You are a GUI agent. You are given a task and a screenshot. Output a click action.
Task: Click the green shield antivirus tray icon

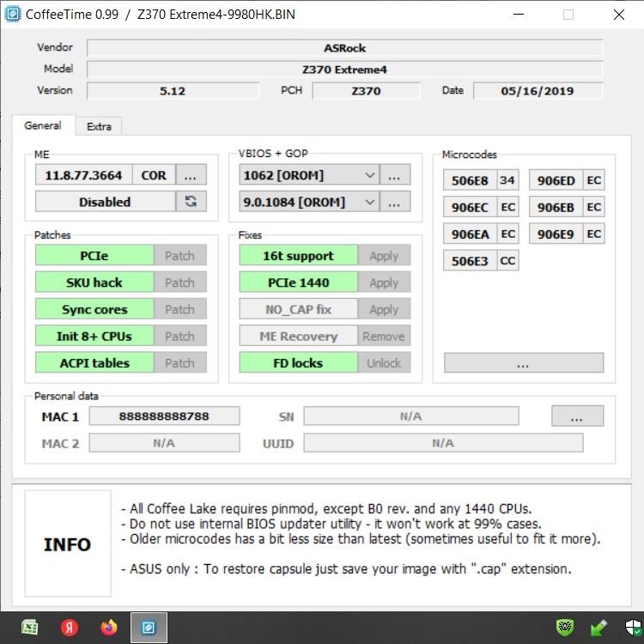click(565, 627)
